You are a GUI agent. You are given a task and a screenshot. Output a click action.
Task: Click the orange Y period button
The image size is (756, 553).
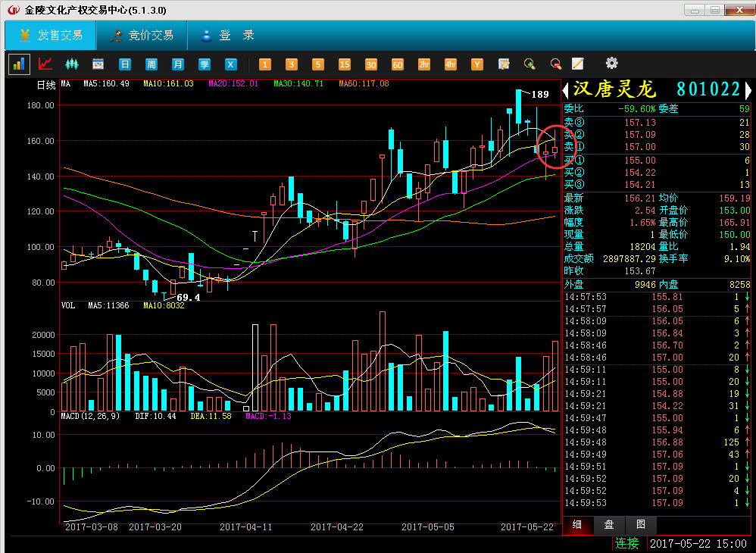coord(476,64)
